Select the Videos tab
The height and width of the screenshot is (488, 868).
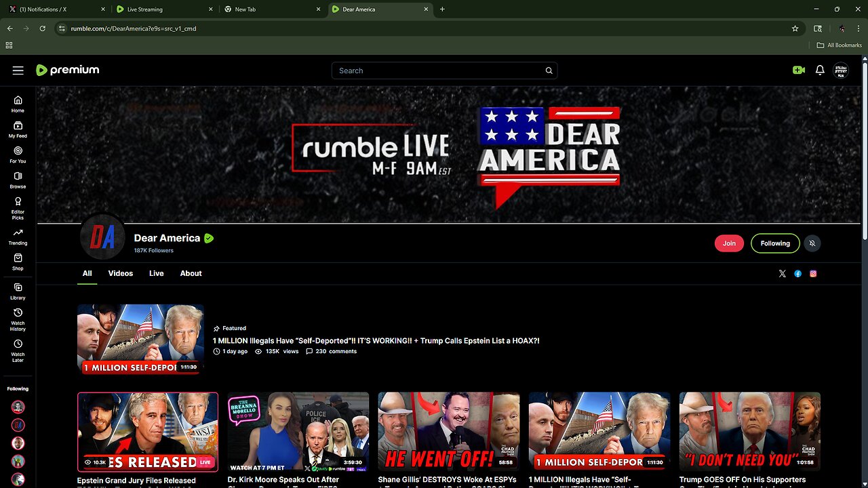[x=121, y=273]
